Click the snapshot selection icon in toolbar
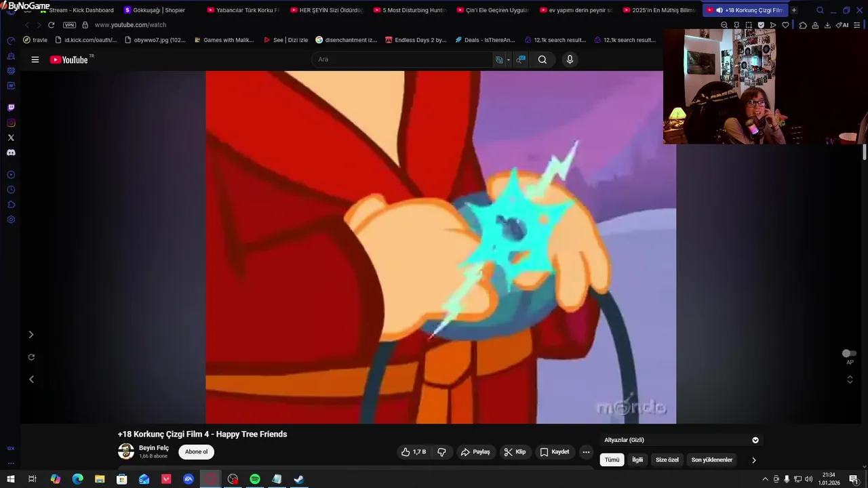This screenshot has height=488, width=868. click(x=749, y=25)
